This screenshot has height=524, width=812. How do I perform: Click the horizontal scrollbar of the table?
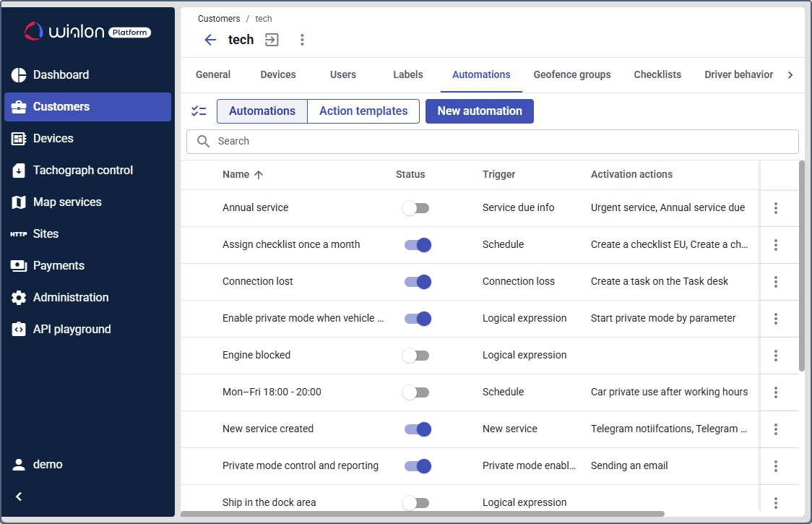[423, 514]
